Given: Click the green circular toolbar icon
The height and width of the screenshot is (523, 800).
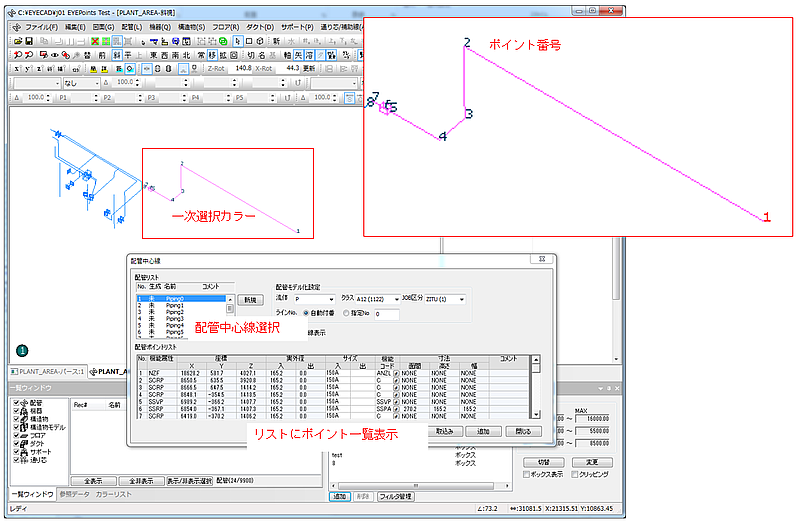Looking at the screenshot, I should [x=223, y=41].
